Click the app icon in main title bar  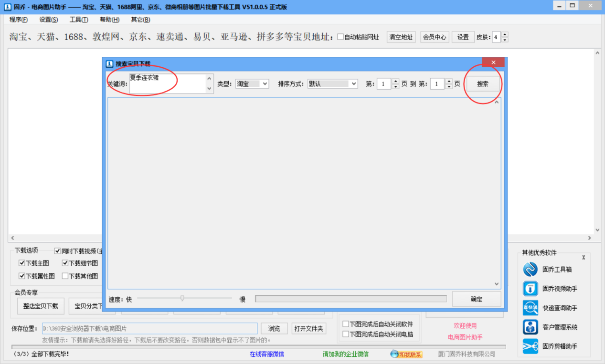point(8,7)
